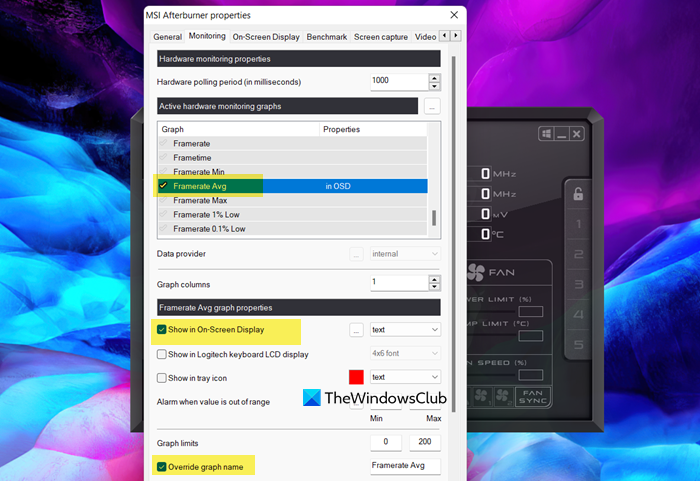Click the fan 2 icon in Afterburner
Viewport: 700px width, 481px height.
click(x=504, y=397)
